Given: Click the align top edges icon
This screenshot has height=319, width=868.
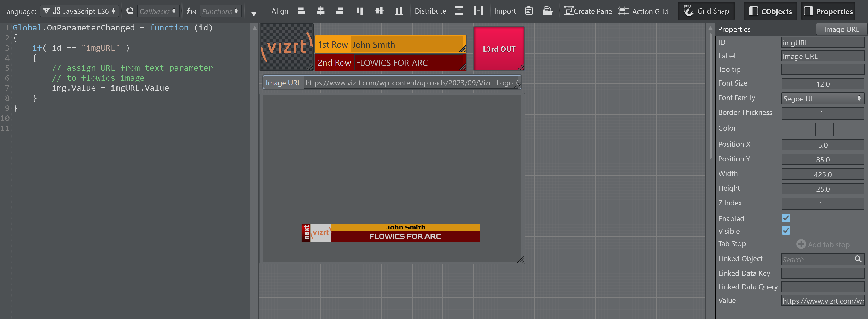Looking at the screenshot, I should [x=360, y=11].
